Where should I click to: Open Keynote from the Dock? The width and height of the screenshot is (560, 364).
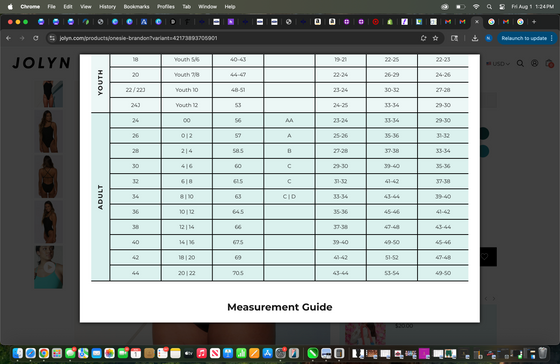(x=228, y=353)
